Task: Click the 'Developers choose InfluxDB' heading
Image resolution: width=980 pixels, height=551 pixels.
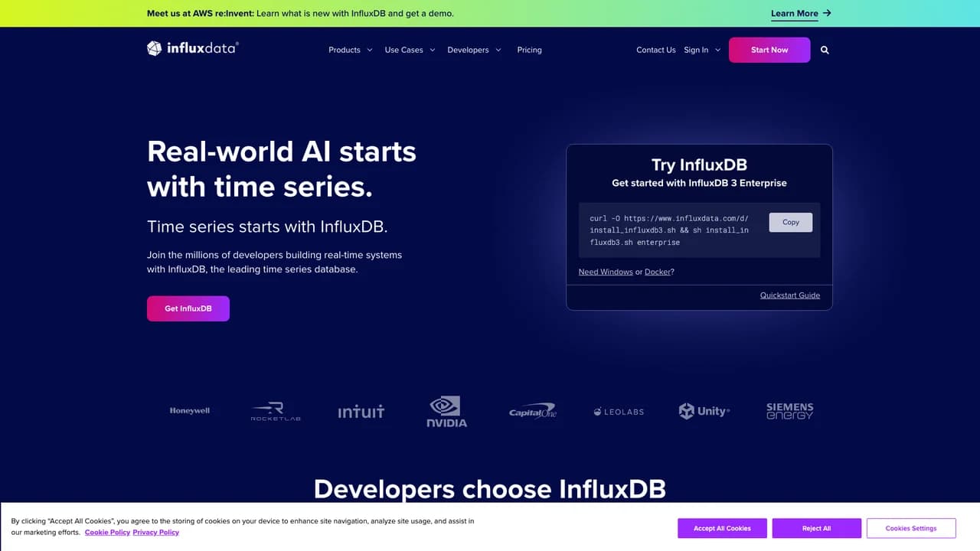Action: pos(490,489)
